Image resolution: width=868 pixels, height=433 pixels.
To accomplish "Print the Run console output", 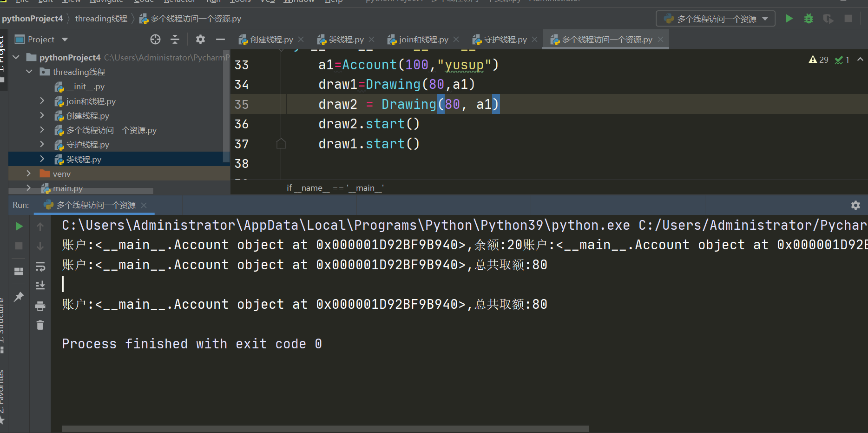I will pyautogui.click(x=40, y=306).
